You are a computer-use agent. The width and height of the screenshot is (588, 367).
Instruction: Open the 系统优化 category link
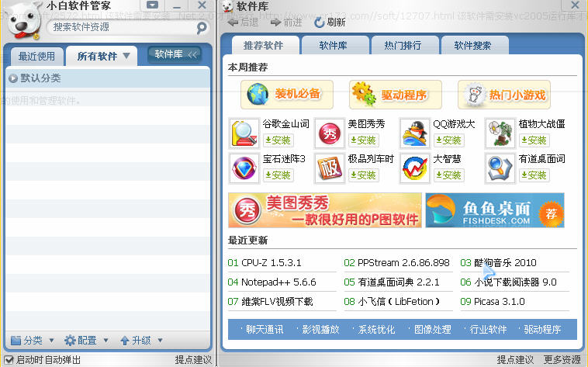(376, 330)
